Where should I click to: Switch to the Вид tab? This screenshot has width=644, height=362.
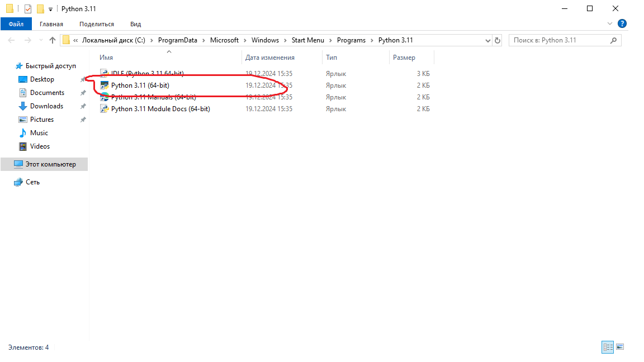(x=135, y=24)
